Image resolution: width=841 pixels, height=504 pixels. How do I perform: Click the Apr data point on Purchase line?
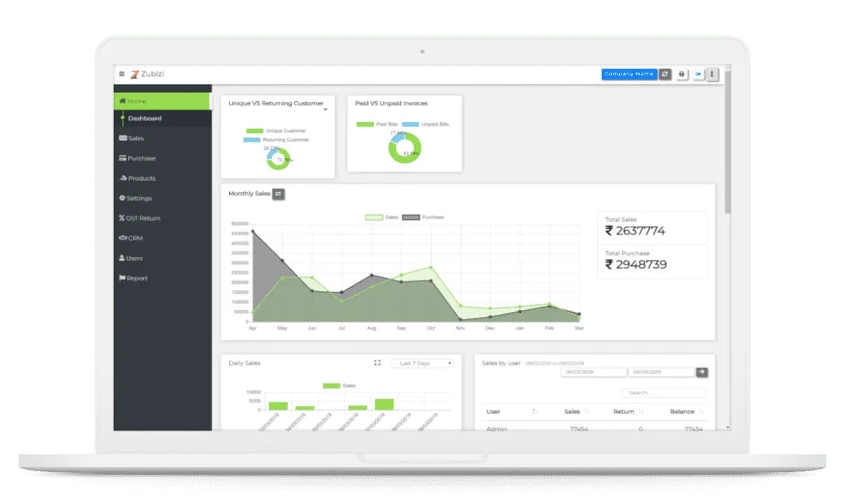coord(252,232)
